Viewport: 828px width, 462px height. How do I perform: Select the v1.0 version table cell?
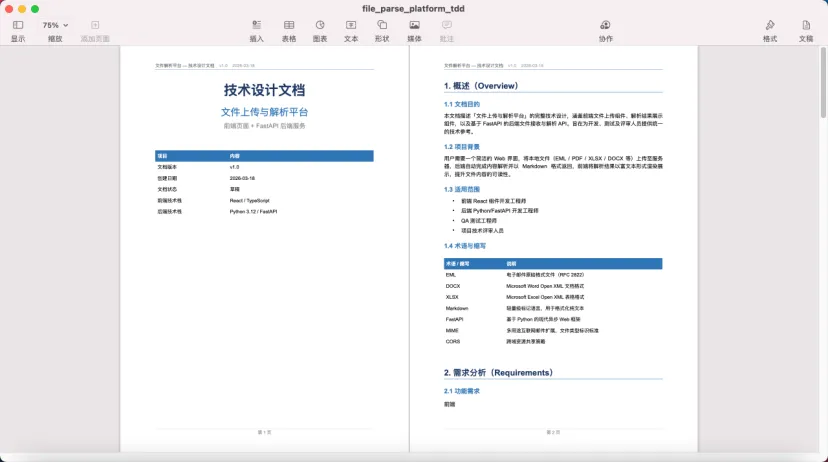point(234,167)
